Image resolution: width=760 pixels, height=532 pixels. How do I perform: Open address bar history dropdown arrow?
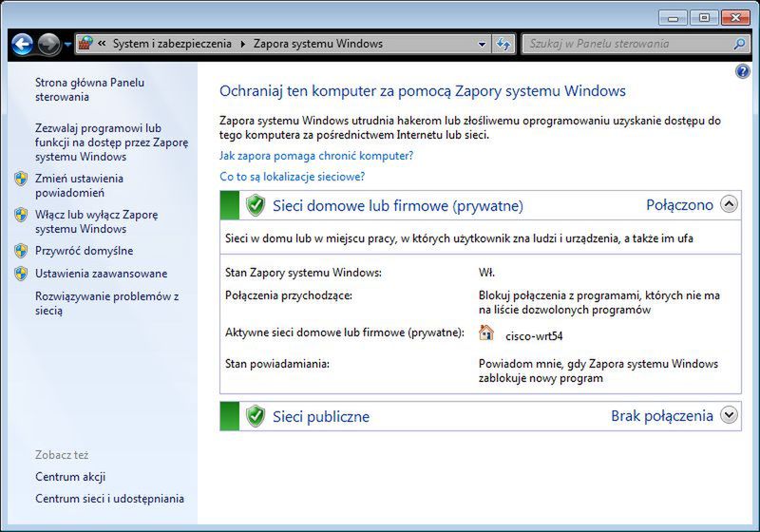[482, 45]
